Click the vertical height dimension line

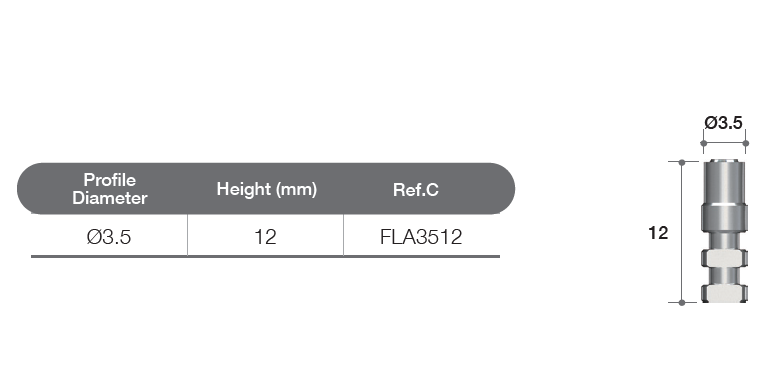[x=682, y=232]
